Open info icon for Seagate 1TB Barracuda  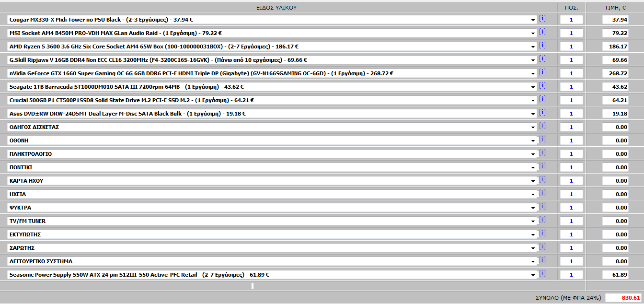point(542,86)
